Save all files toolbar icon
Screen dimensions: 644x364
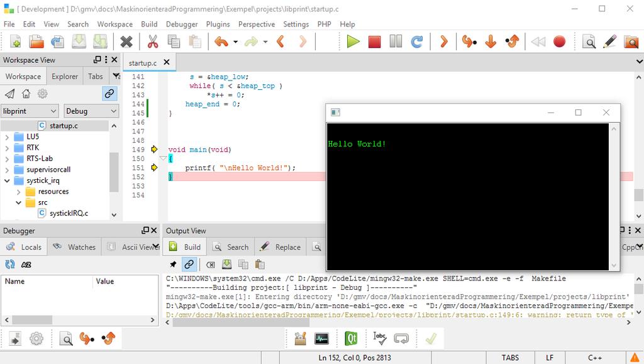100,41
